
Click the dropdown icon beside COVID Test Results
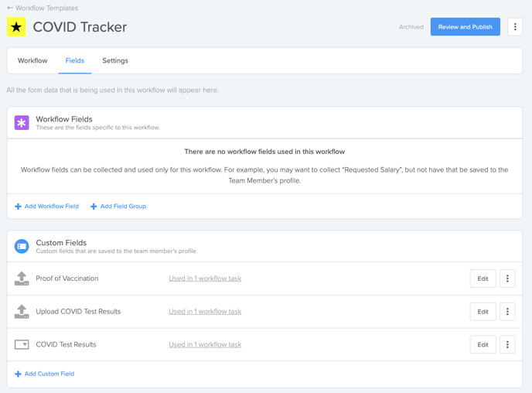pos(22,344)
